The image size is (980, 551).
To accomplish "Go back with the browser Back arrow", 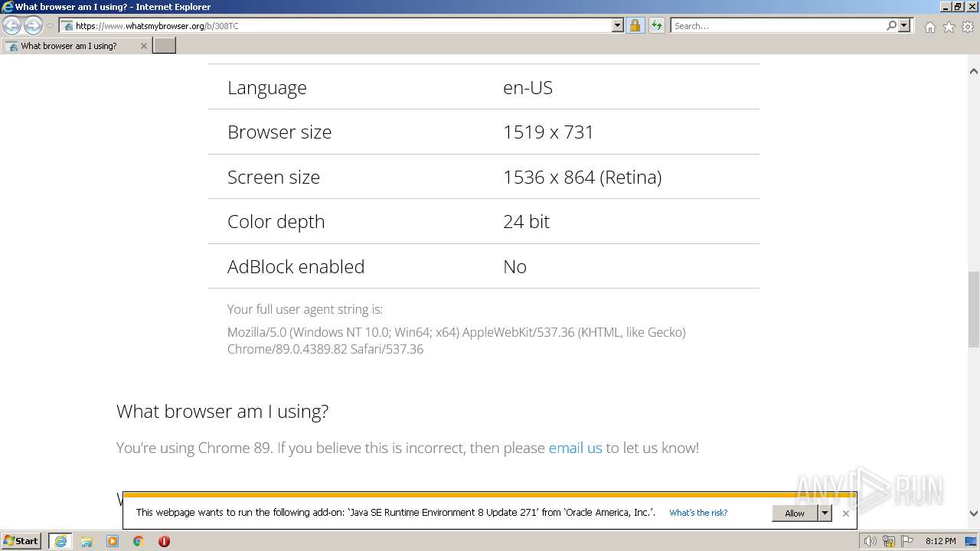I will point(11,26).
